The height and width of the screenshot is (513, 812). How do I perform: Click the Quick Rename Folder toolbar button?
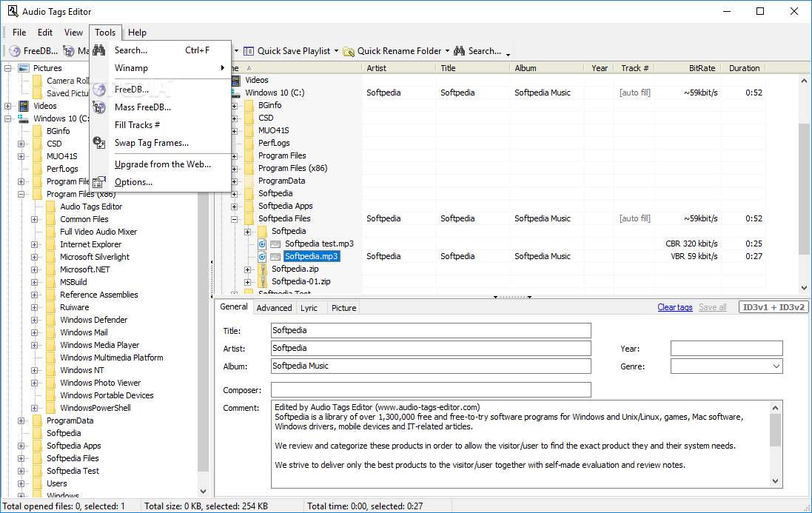392,51
